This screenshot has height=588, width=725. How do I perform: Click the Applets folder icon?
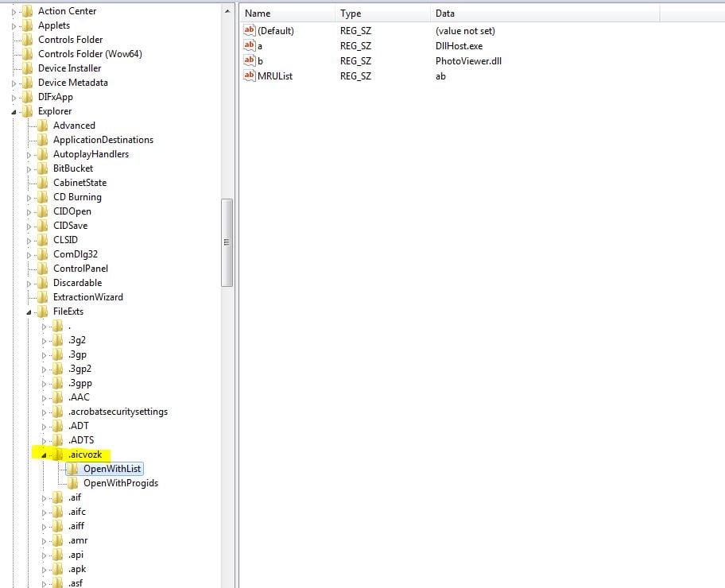tap(28, 25)
